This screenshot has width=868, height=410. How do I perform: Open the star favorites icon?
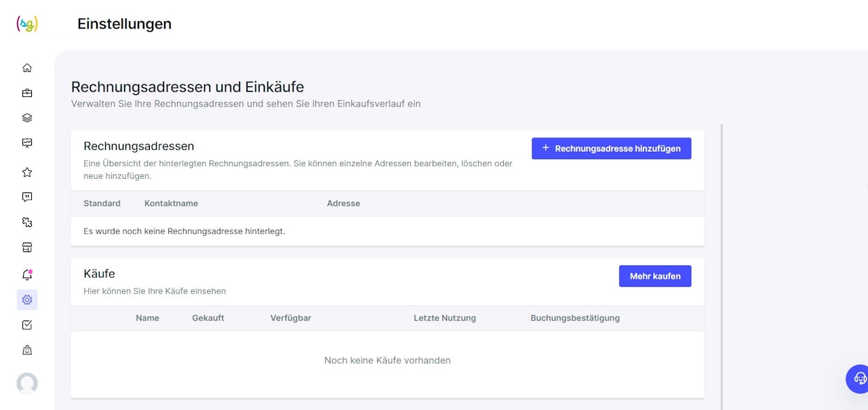click(27, 172)
